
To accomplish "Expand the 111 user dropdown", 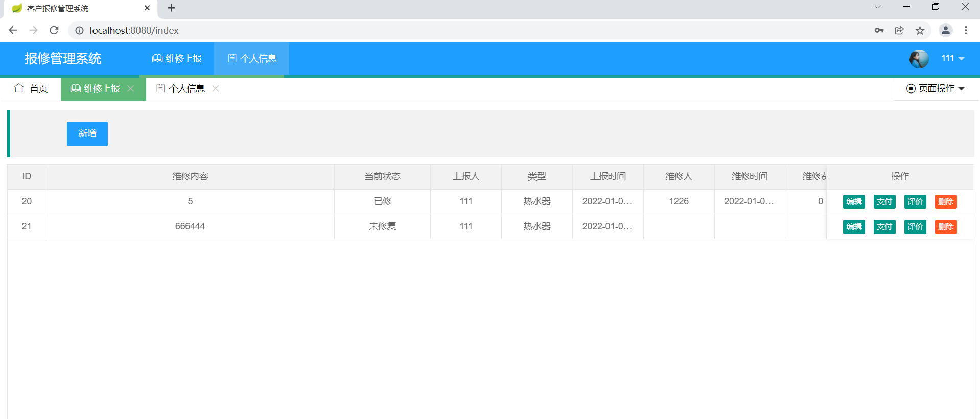I will (x=953, y=58).
